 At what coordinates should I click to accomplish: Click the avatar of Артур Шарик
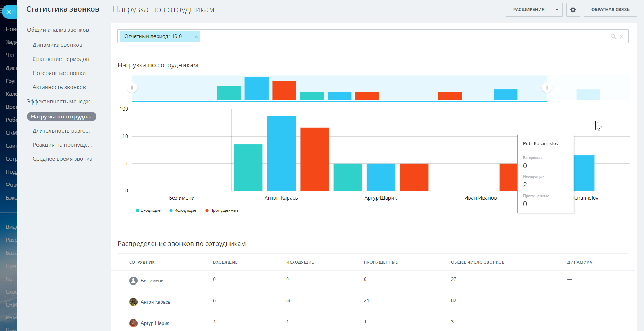pos(133,323)
